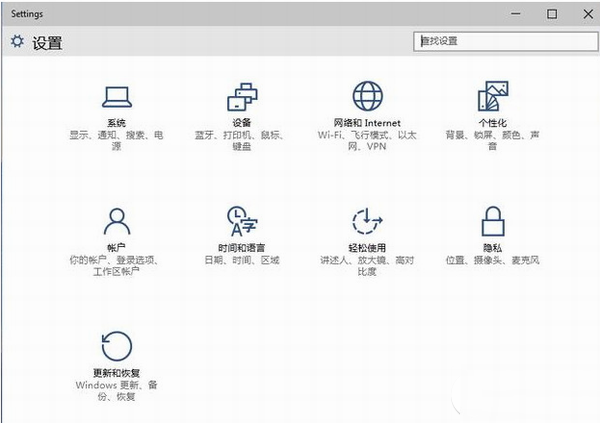Click the text Windows 更新、备份、恢复

point(116,390)
